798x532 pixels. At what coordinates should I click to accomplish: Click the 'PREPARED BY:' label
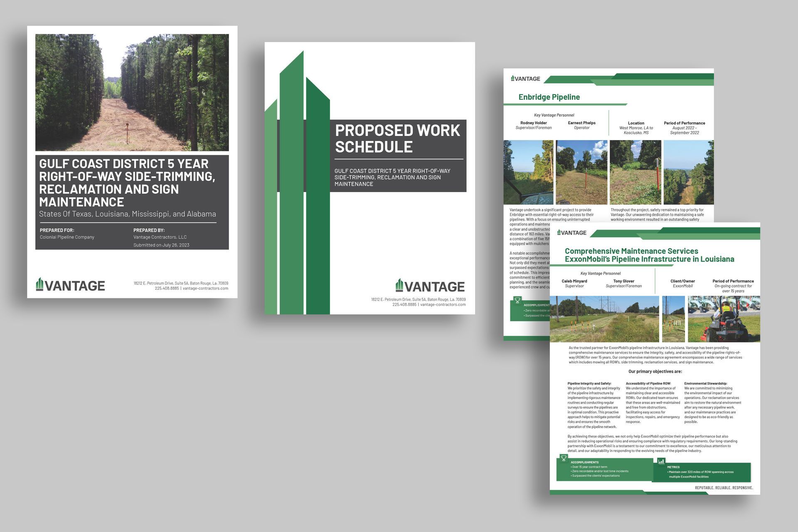tap(149, 230)
